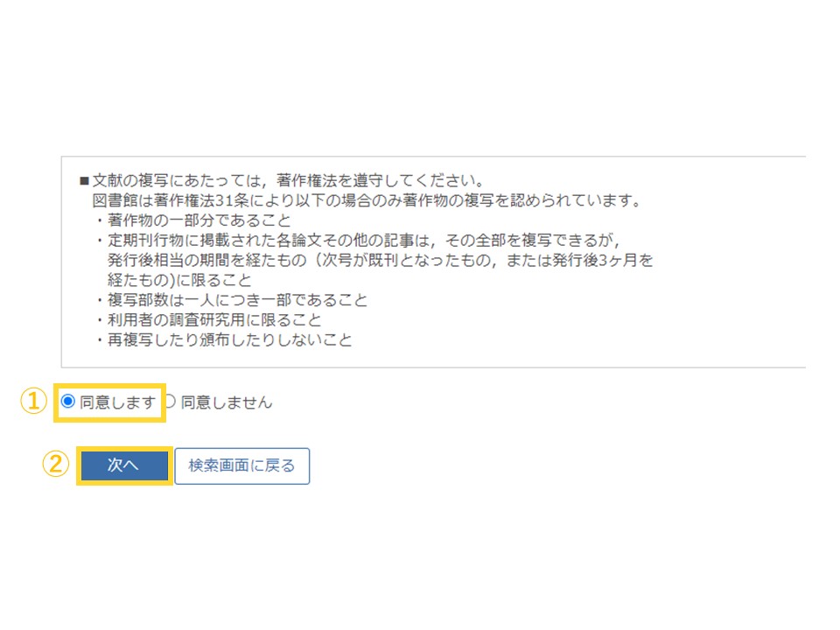Click the 検索画面に戻る button

pyautogui.click(x=242, y=466)
